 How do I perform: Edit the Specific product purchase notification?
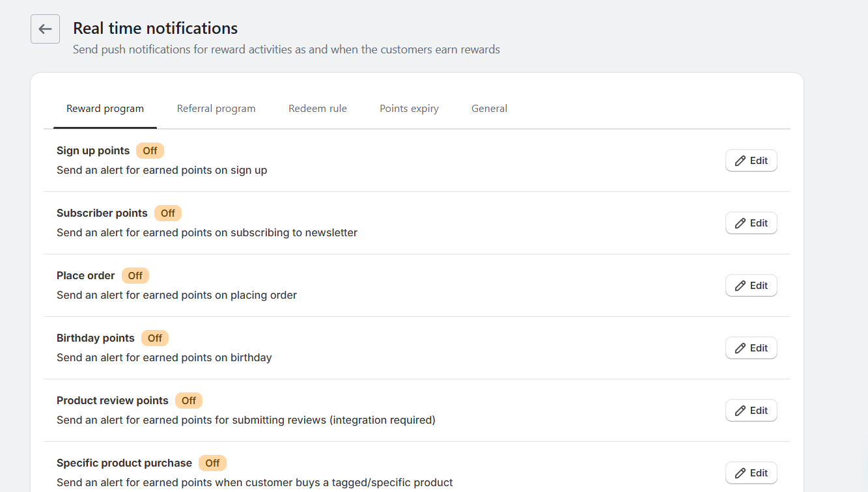751,473
